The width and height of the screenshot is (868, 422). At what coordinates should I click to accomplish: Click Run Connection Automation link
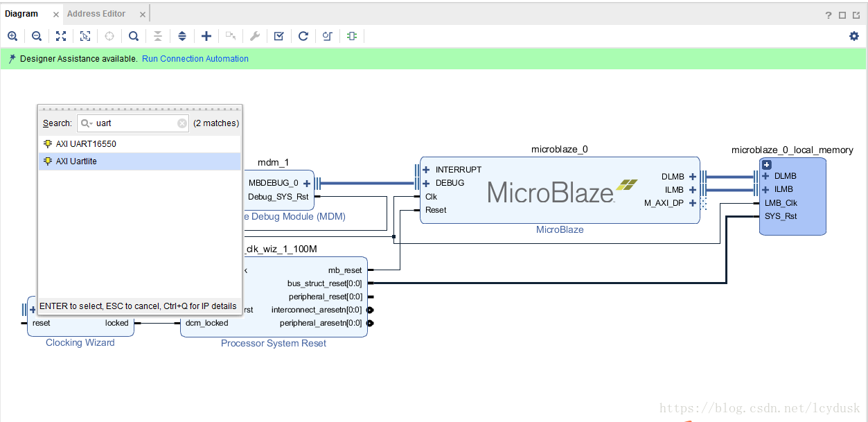click(195, 59)
